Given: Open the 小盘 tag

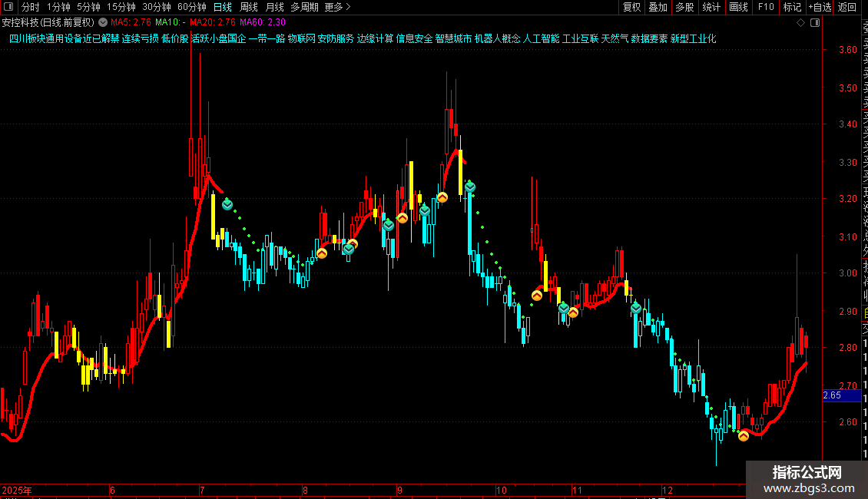Looking at the screenshot, I should pyautogui.click(x=219, y=38).
